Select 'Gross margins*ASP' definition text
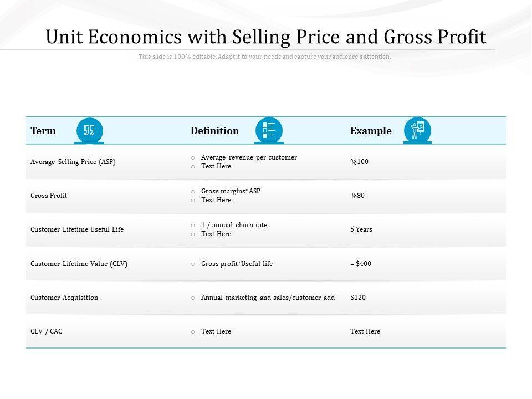This screenshot has height=399, width=532. 231,191
